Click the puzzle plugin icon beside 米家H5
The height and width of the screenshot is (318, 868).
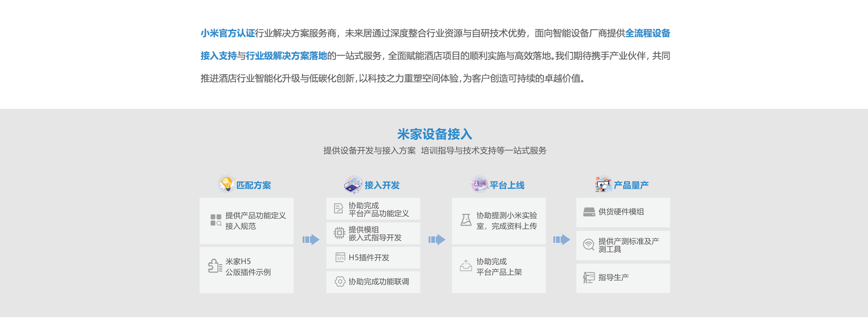[x=215, y=266]
